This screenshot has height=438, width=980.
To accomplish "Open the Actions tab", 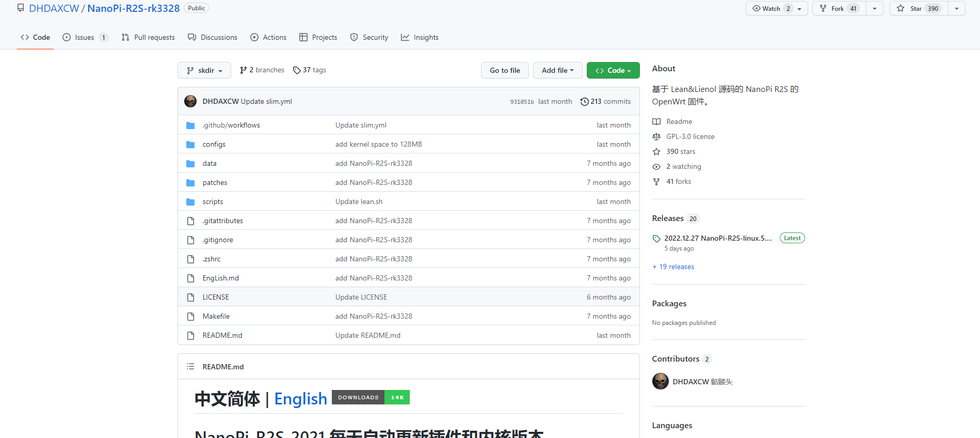I will click(268, 37).
